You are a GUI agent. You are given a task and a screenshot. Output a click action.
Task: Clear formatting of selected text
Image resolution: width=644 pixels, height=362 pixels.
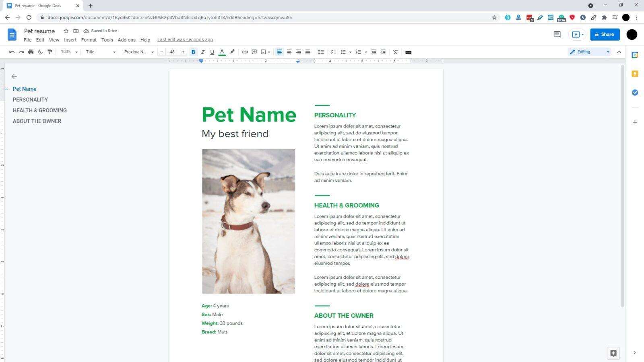(x=395, y=51)
